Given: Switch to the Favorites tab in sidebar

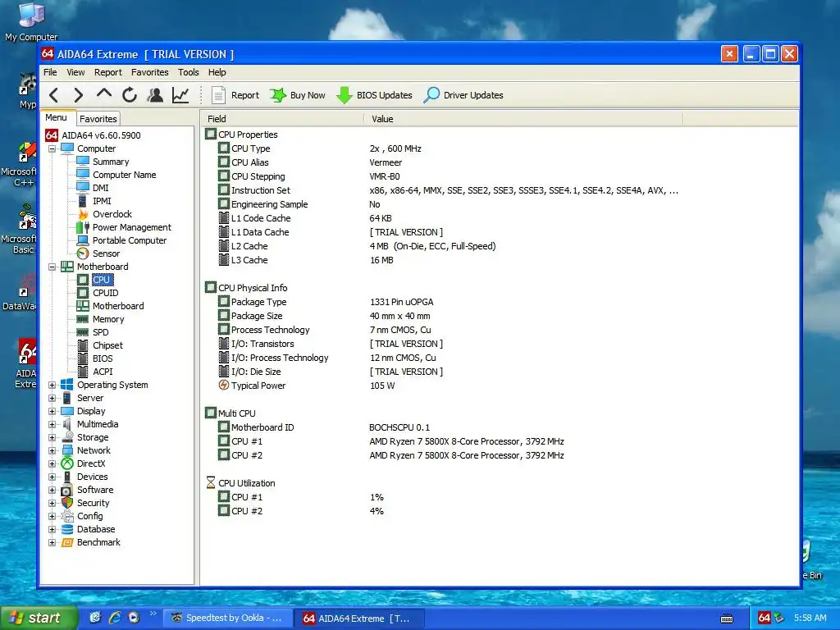Looking at the screenshot, I should [x=98, y=119].
